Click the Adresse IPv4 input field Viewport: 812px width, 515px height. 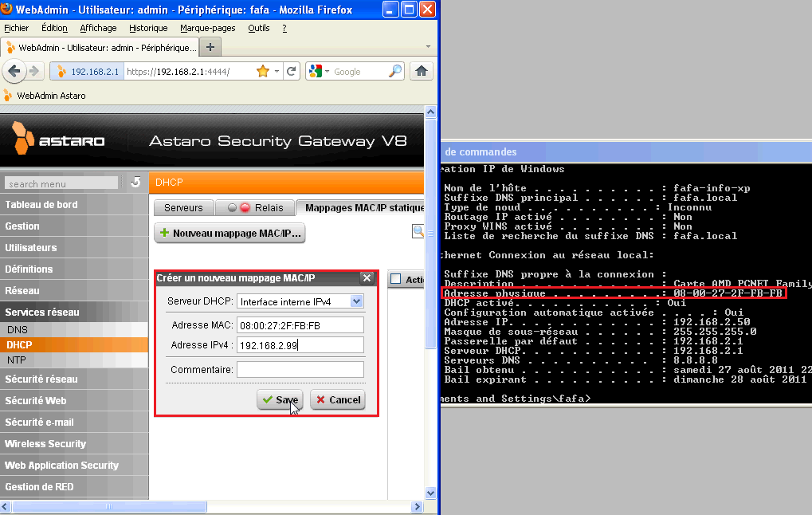click(x=300, y=345)
